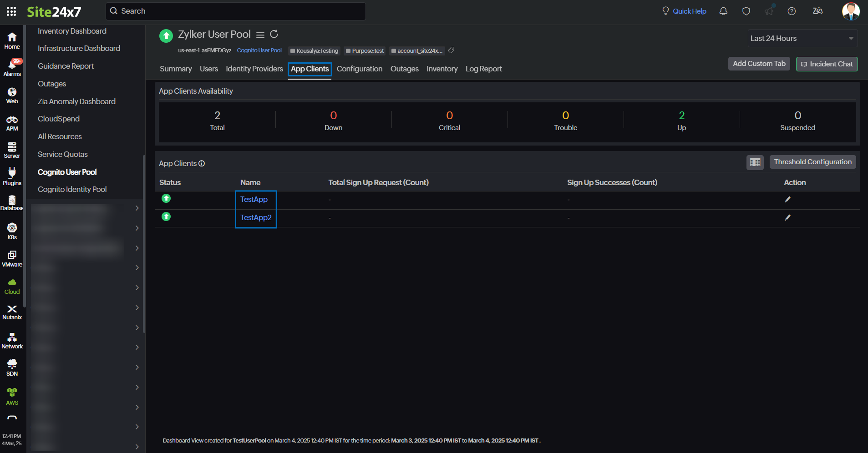868x453 pixels.
Task: Open the TestApp2 app client link
Action: [x=256, y=218]
